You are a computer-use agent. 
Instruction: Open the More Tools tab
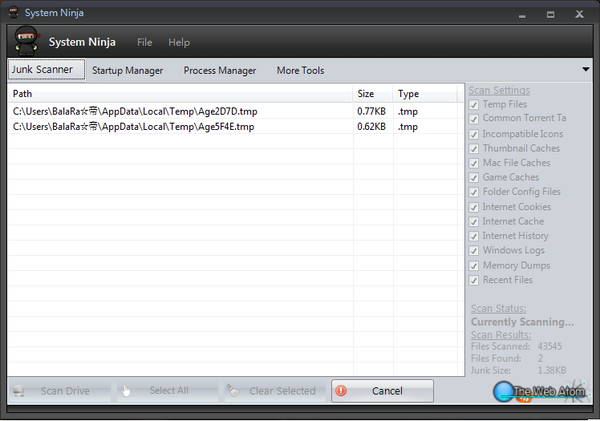tap(300, 70)
